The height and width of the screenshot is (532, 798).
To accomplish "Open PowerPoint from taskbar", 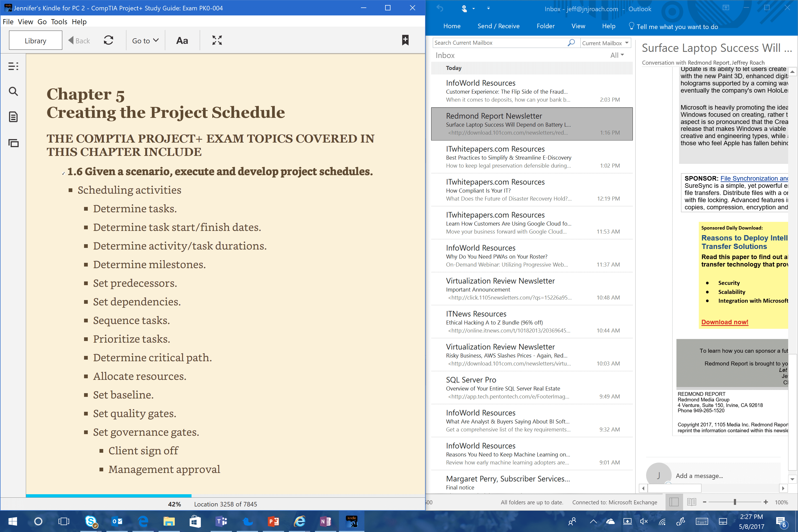I will pyautogui.click(x=273, y=521).
